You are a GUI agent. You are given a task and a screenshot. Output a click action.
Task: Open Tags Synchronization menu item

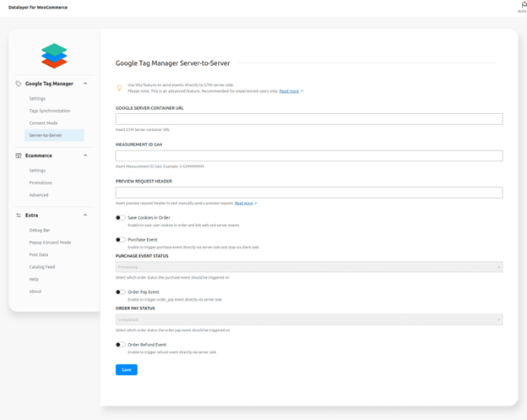point(50,111)
